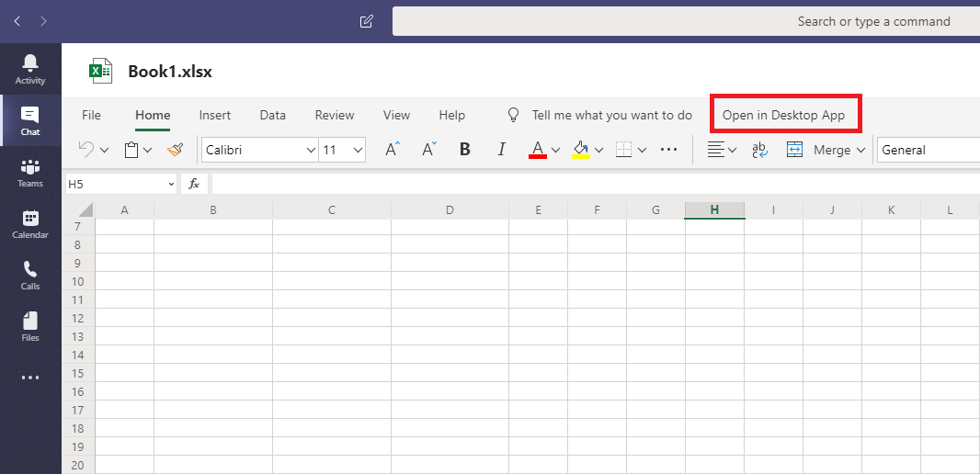Screen dimensions: 980x474
Task: Switch to the View tab
Action: 396,115
